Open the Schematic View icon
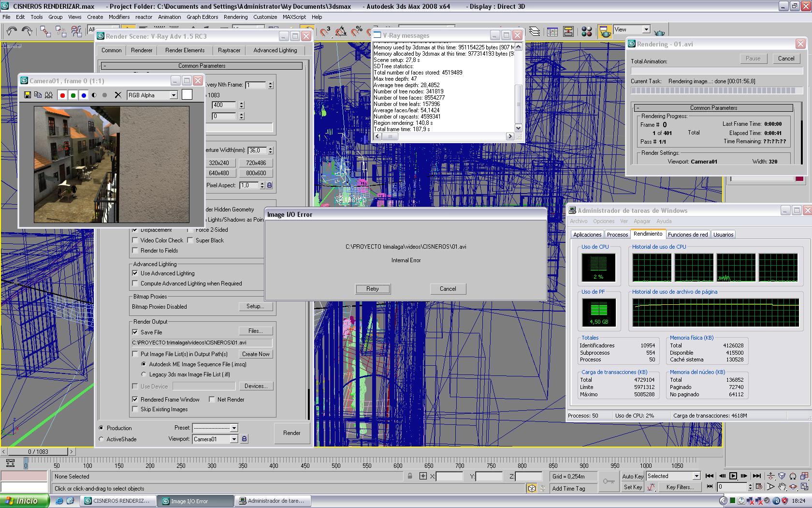Screen dimensions: 812x508 pyautogui.click(x=568, y=31)
